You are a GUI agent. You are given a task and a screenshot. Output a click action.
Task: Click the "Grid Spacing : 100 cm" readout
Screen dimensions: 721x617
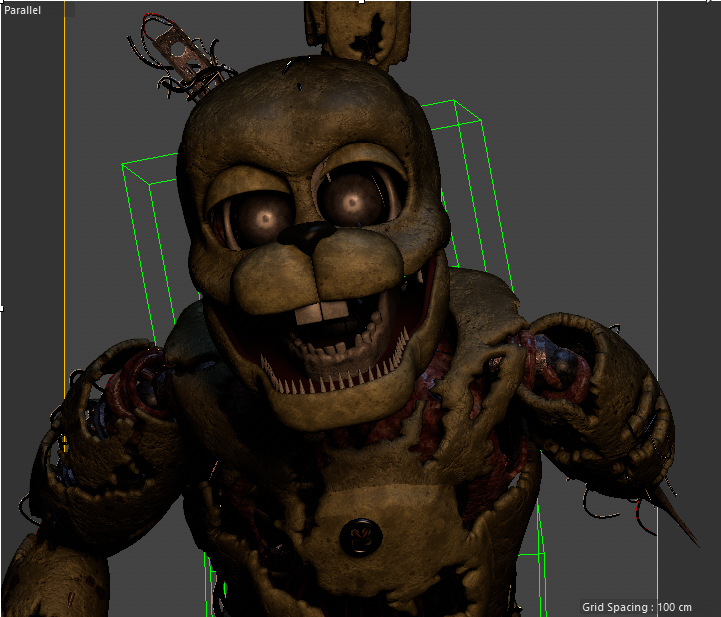636,607
